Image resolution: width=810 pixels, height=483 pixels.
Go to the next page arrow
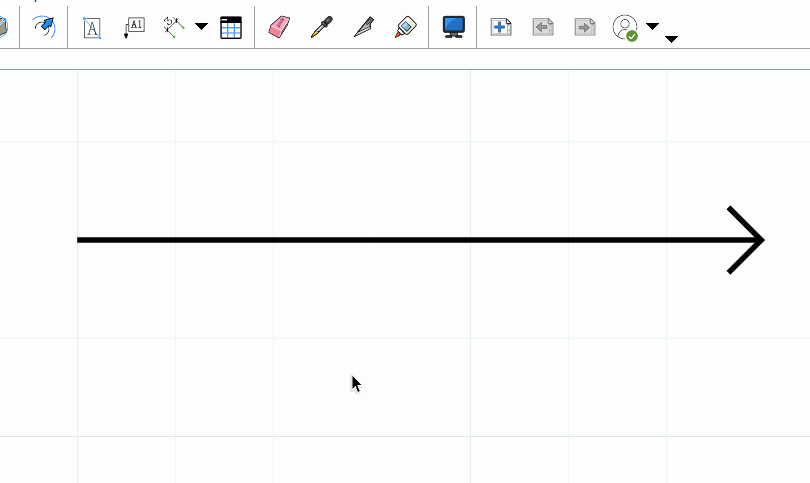[585, 27]
